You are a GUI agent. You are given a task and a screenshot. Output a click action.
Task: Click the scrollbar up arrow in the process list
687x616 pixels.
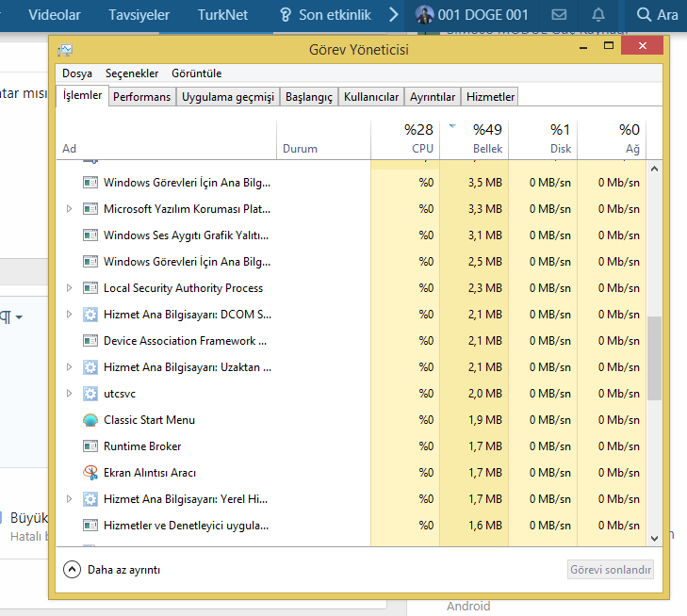654,169
